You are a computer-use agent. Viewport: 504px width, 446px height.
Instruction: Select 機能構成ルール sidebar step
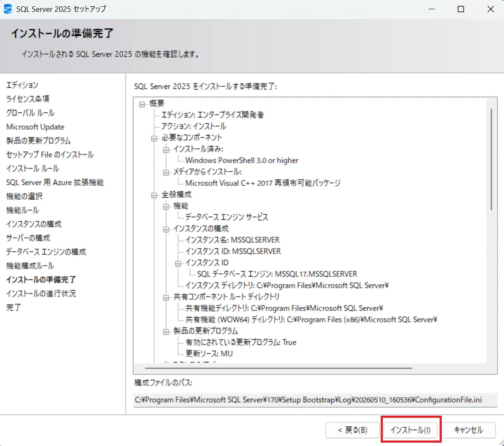(x=30, y=266)
